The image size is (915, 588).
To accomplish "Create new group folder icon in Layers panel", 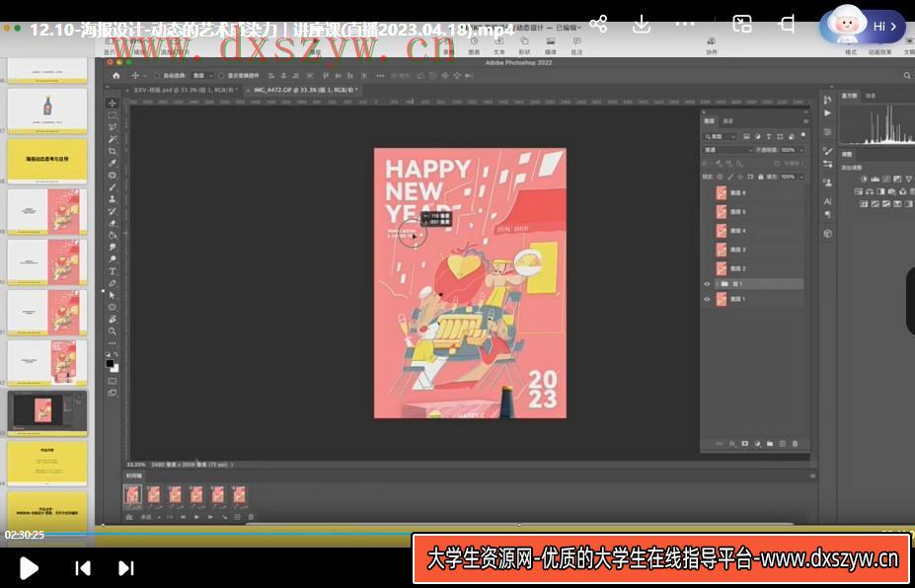I will [x=770, y=444].
